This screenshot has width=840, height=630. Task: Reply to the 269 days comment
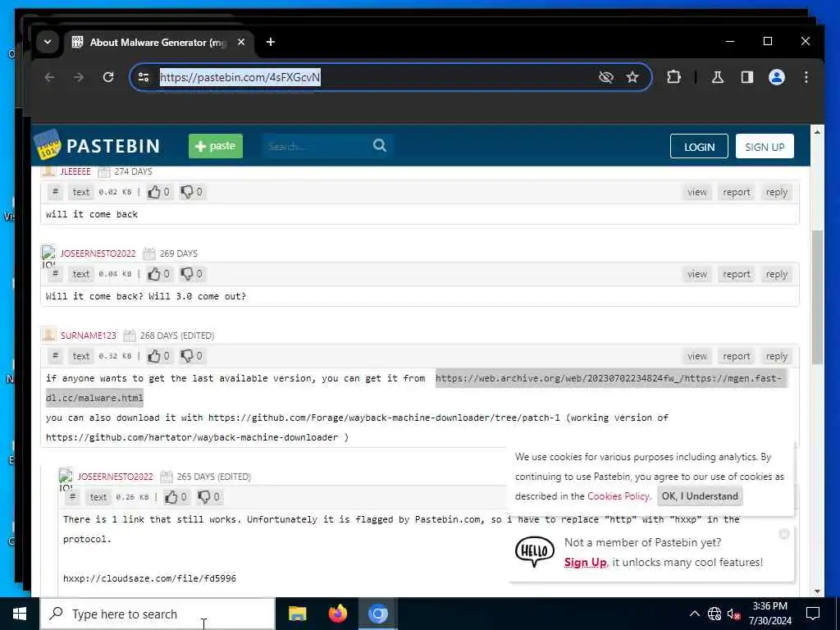point(776,274)
